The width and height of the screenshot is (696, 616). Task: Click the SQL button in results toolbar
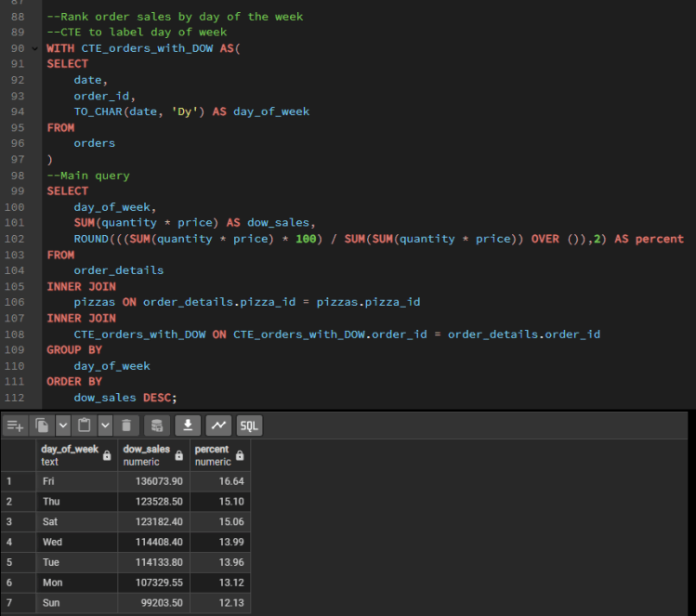point(249,426)
